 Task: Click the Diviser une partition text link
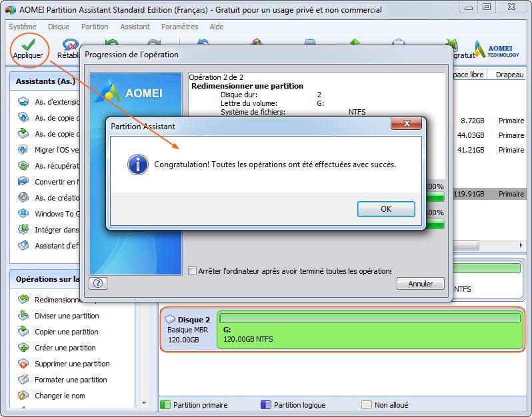[67, 316]
